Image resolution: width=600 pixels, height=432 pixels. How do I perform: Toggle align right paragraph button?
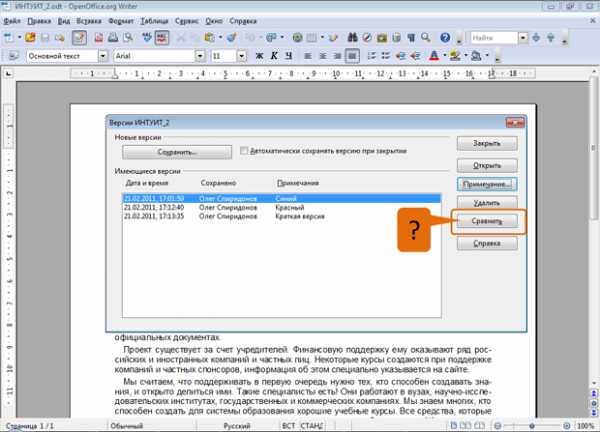[x=337, y=56]
